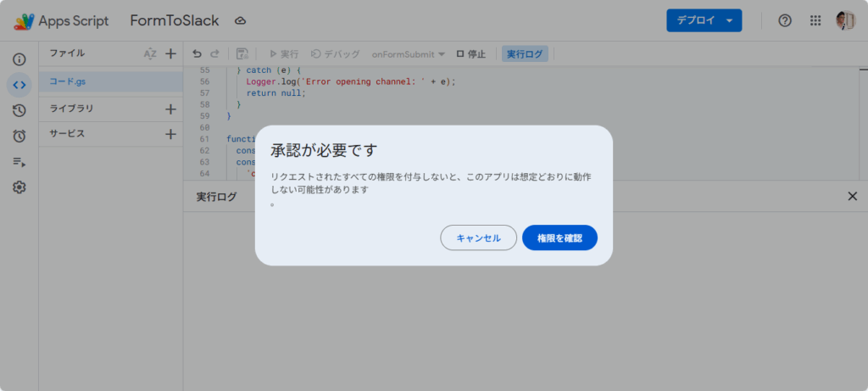
Task: Open the Overview (info) sidebar icon
Action: tap(19, 59)
